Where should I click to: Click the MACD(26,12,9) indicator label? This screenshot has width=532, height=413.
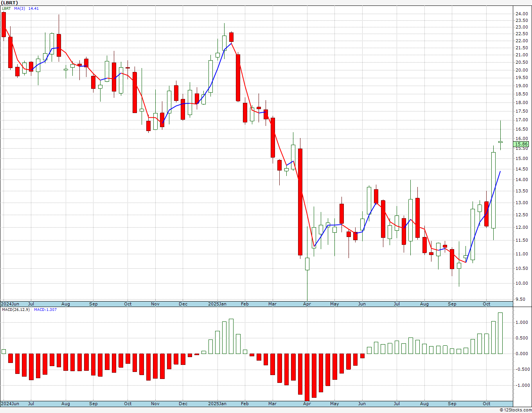coord(16,310)
